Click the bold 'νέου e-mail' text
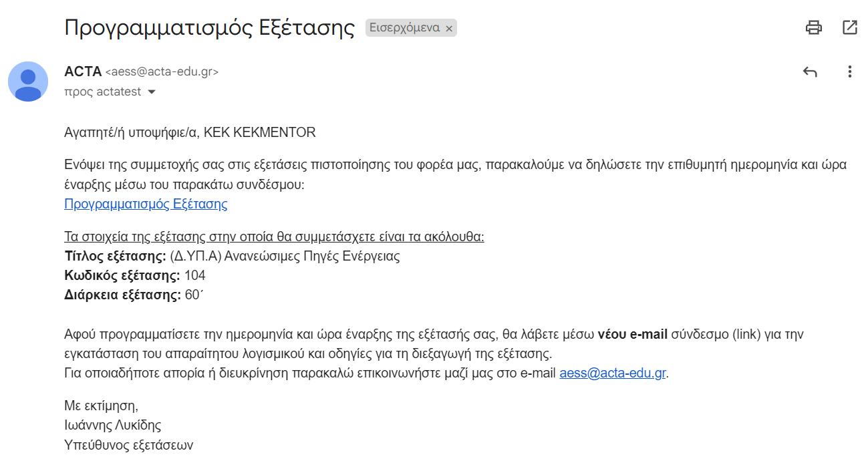 [632, 334]
